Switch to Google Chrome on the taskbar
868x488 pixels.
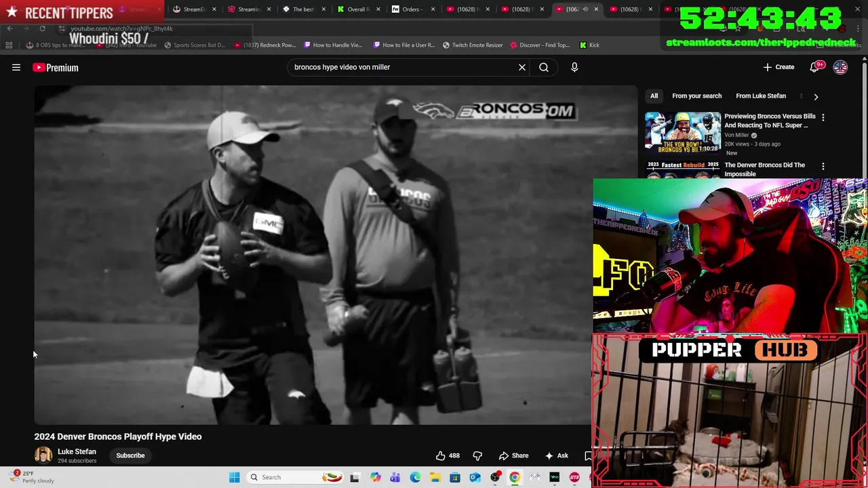coord(515,477)
